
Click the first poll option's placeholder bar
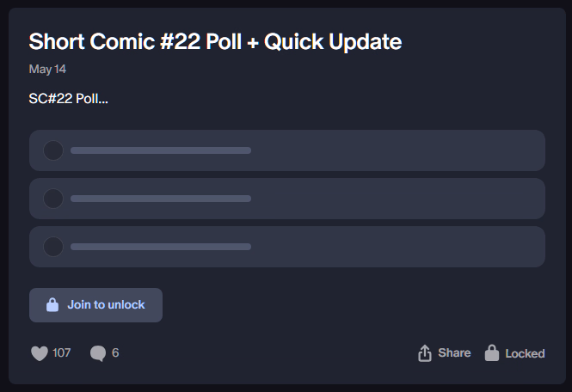pyautogui.click(x=161, y=150)
